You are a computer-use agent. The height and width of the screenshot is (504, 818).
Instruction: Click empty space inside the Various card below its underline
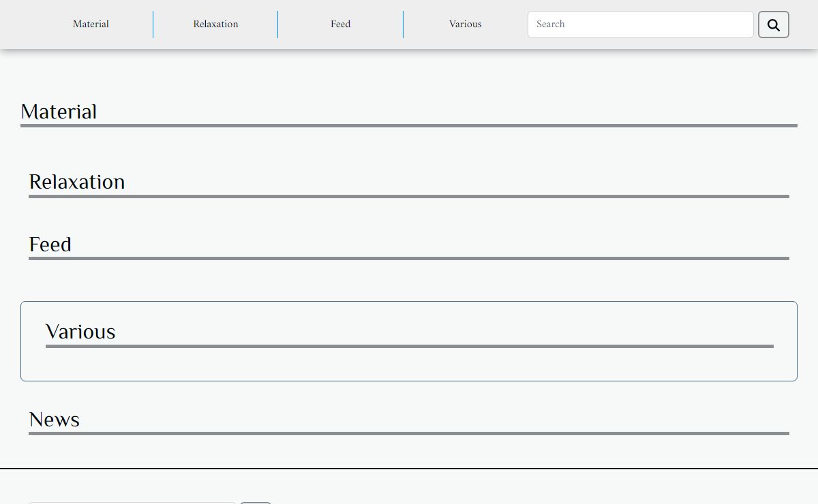(409, 364)
